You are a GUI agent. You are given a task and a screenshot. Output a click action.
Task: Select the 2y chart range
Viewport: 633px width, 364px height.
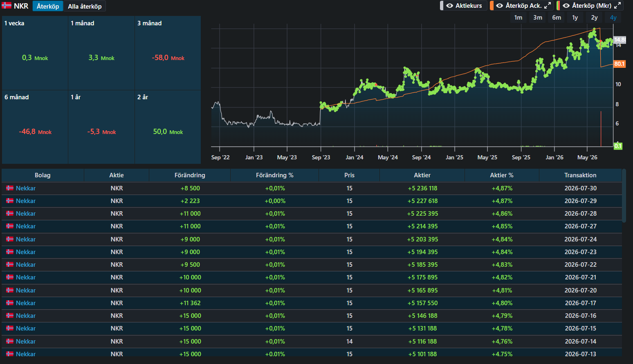point(594,18)
